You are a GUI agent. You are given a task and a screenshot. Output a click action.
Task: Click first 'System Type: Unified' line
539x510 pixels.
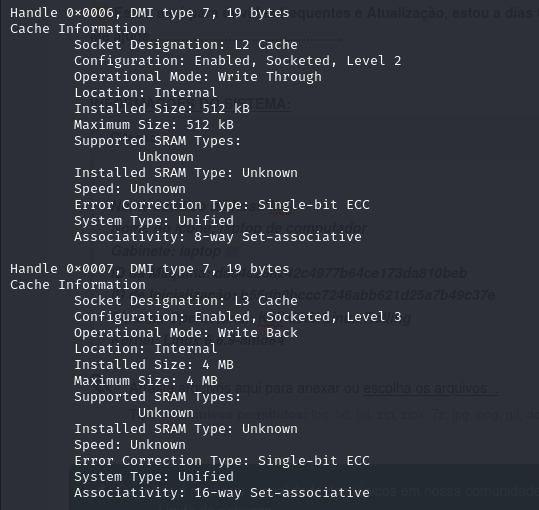click(x=154, y=221)
